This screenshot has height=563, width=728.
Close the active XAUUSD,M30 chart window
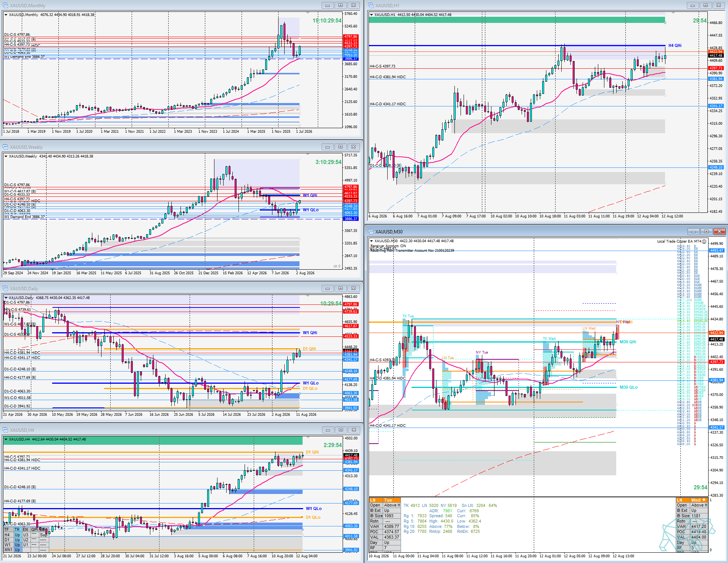pyautogui.click(x=720, y=232)
